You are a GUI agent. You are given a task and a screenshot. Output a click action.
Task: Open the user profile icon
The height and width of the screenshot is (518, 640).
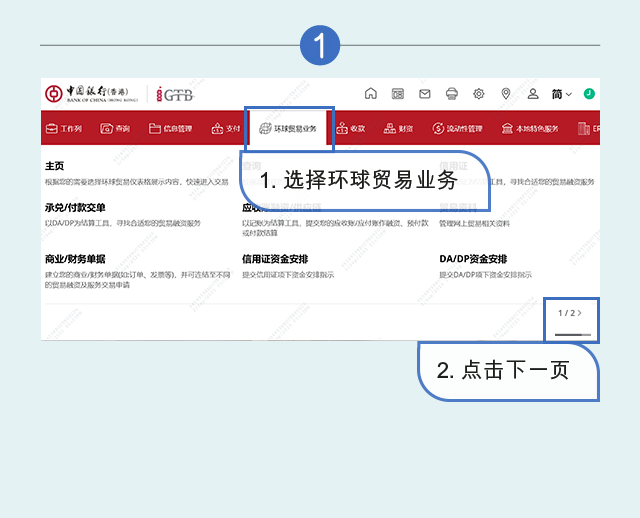533,94
